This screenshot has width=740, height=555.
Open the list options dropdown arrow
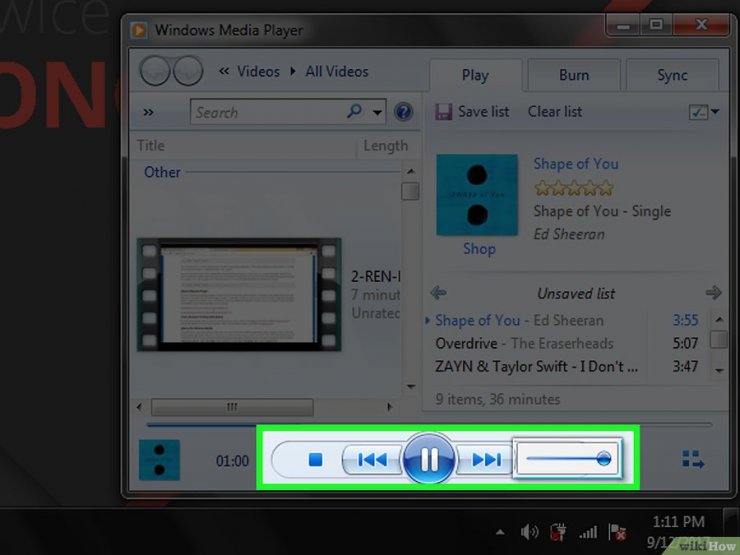click(715, 112)
